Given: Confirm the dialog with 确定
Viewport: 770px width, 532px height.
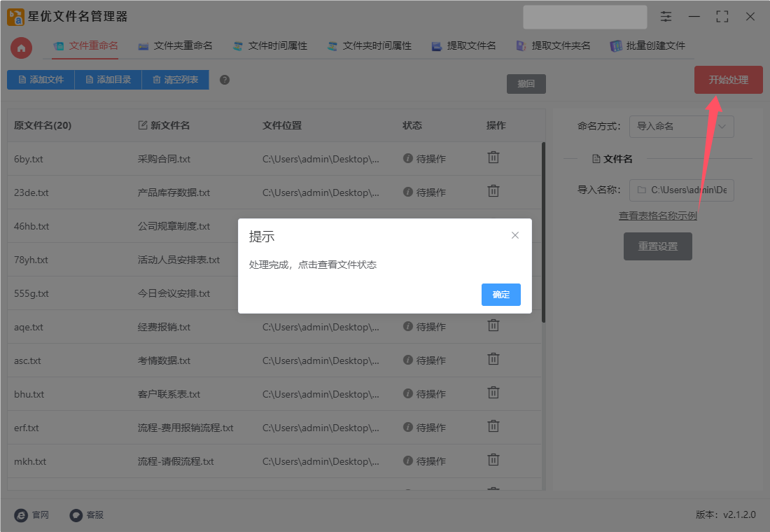Looking at the screenshot, I should coord(501,295).
